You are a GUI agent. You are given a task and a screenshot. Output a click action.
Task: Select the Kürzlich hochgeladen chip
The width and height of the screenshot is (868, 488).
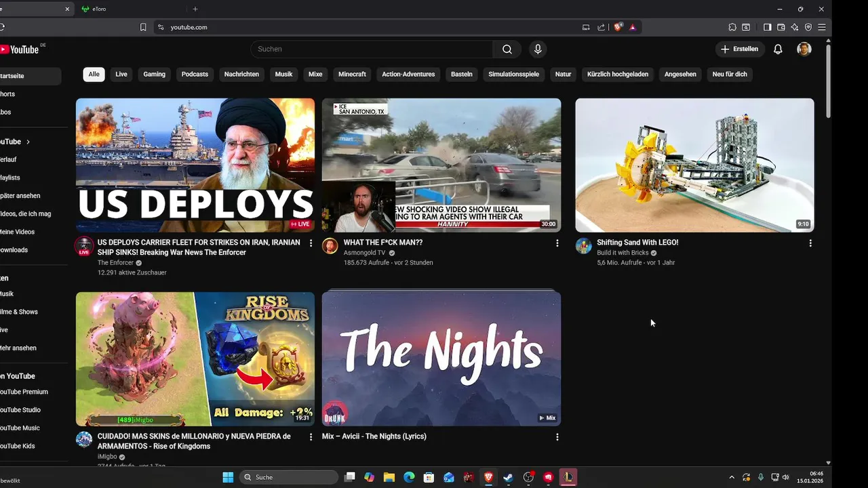click(618, 74)
